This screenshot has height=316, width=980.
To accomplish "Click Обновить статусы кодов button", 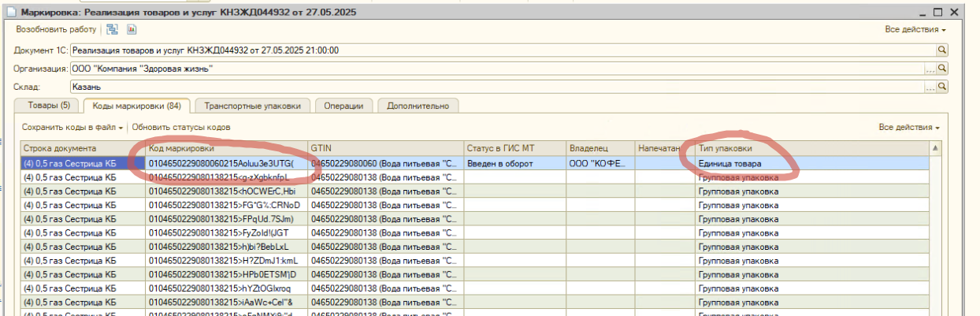I will click(181, 127).
